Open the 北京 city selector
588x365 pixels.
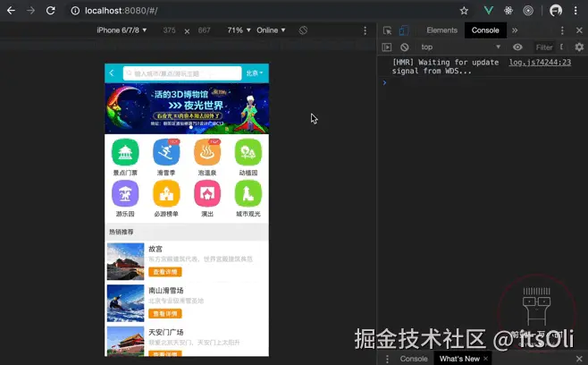click(x=255, y=73)
